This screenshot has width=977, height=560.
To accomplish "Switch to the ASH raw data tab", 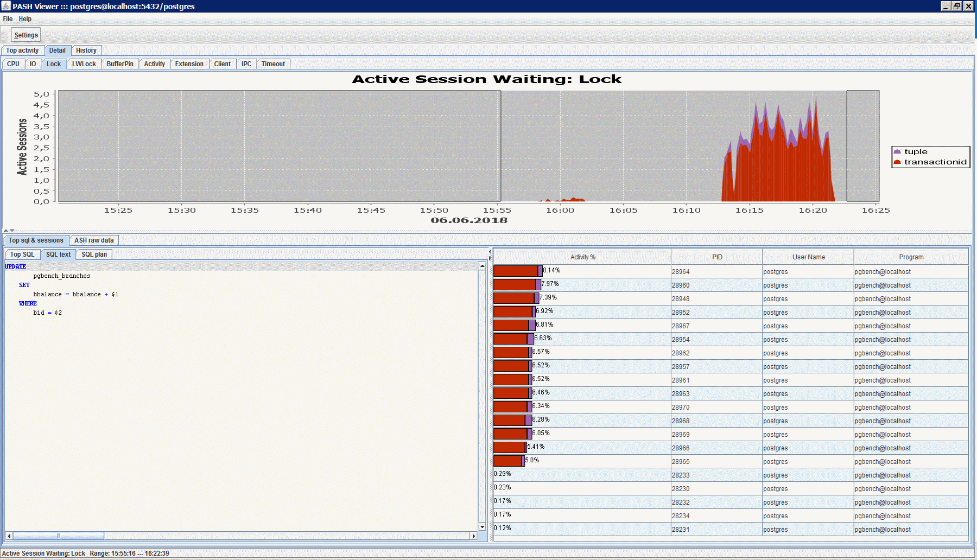I will tap(93, 240).
